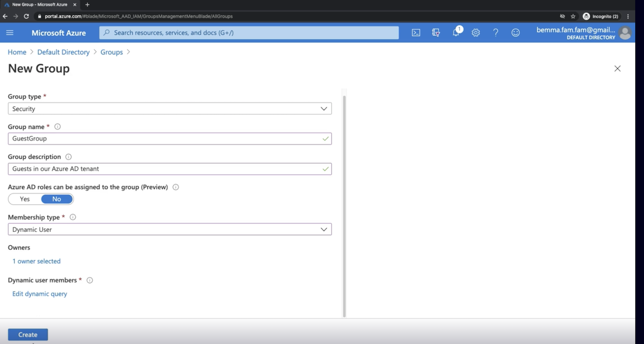Set Azure AD roles toggle to Yes
The width and height of the screenshot is (644, 344).
point(25,199)
